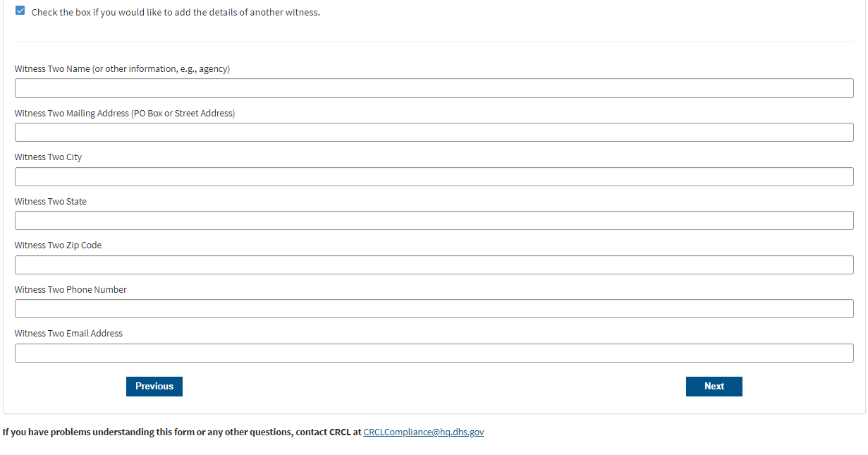This screenshot has width=868, height=455.
Task: Select the Witness Two Email Address input box
Action: tap(434, 353)
